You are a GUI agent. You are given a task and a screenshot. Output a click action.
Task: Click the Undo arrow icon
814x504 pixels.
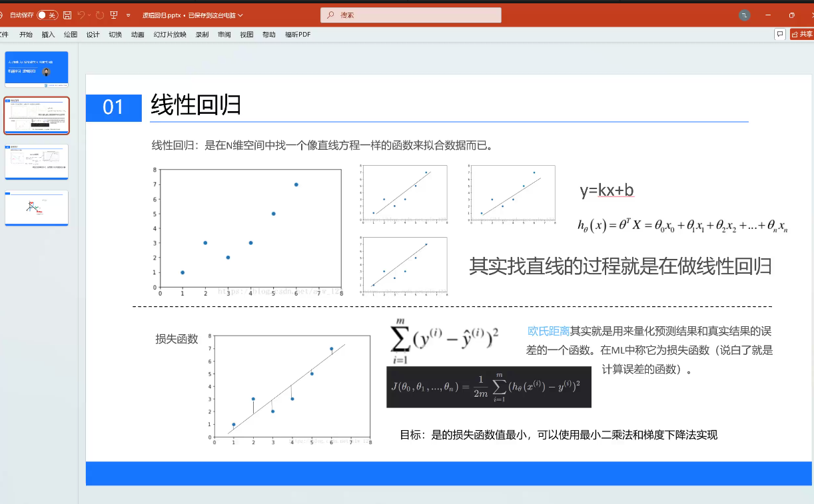(x=81, y=15)
